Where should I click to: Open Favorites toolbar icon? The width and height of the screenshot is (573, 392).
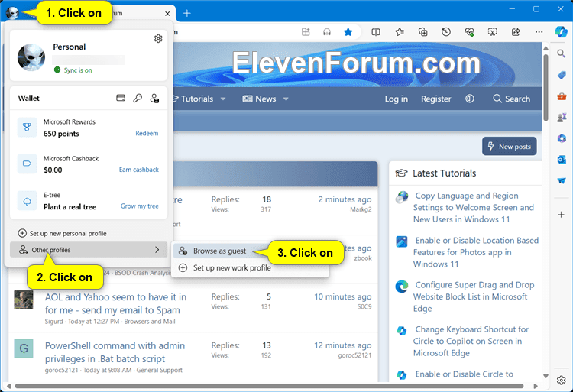click(x=400, y=32)
